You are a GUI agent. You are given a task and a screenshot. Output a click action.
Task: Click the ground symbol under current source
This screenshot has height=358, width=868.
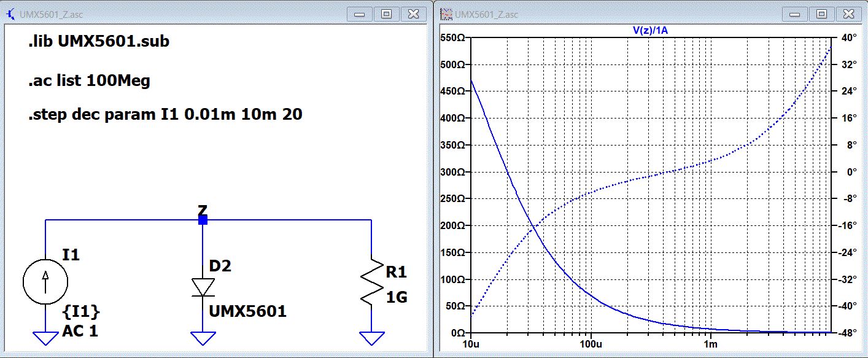pyautogui.click(x=45, y=338)
